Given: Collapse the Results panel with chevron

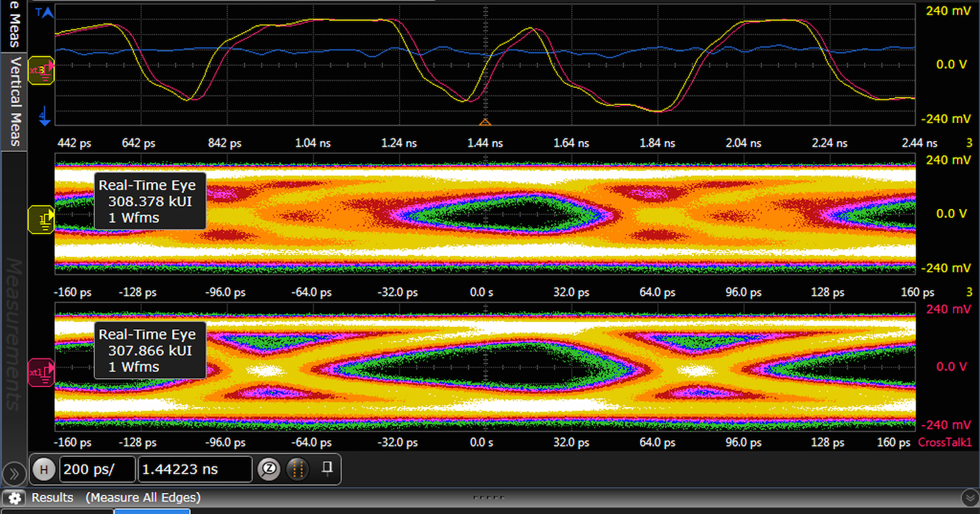Looking at the screenshot, I should coord(969,498).
